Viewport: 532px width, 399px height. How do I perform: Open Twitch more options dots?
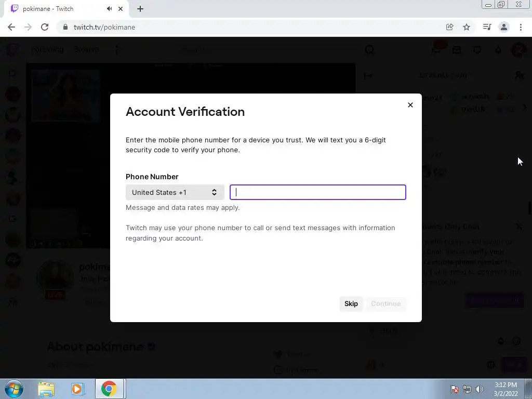tap(117, 50)
